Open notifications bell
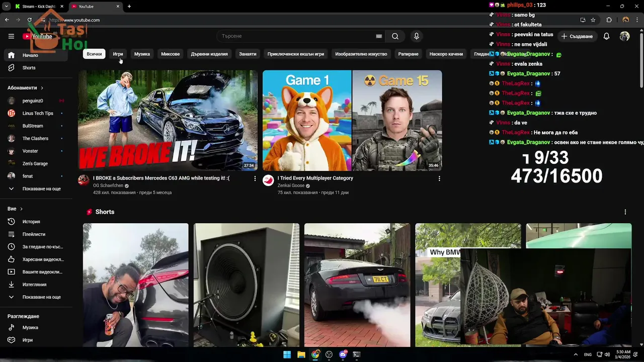The height and width of the screenshot is (362, 644). (x=606, y=36)
